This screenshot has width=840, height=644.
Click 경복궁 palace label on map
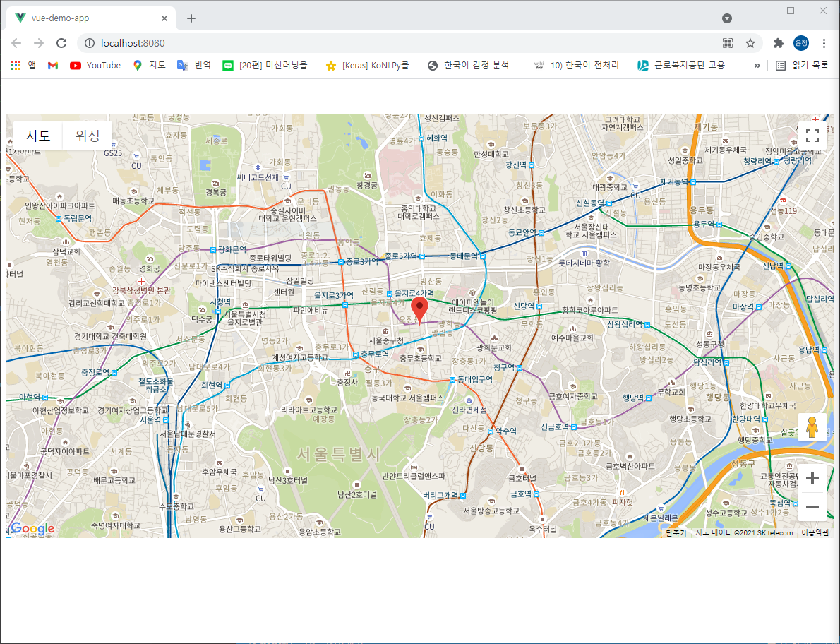click(x=215, y=192)
